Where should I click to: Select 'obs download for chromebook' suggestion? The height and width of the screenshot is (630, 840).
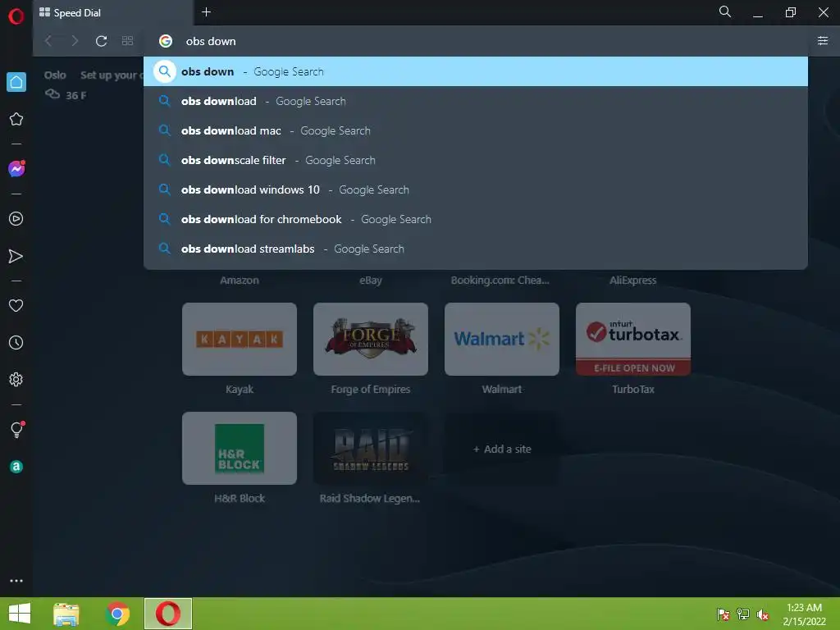[x=476, y=219]
